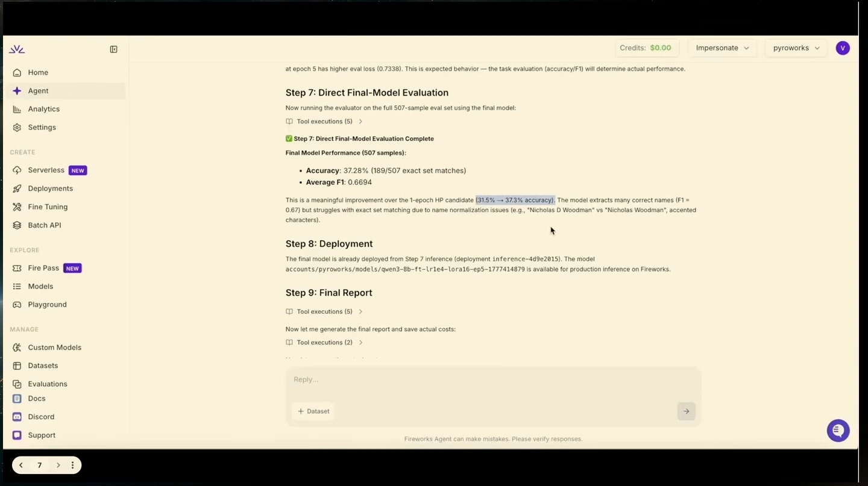Click the Discord icon
868x486 pixels.
click(17, 417)
